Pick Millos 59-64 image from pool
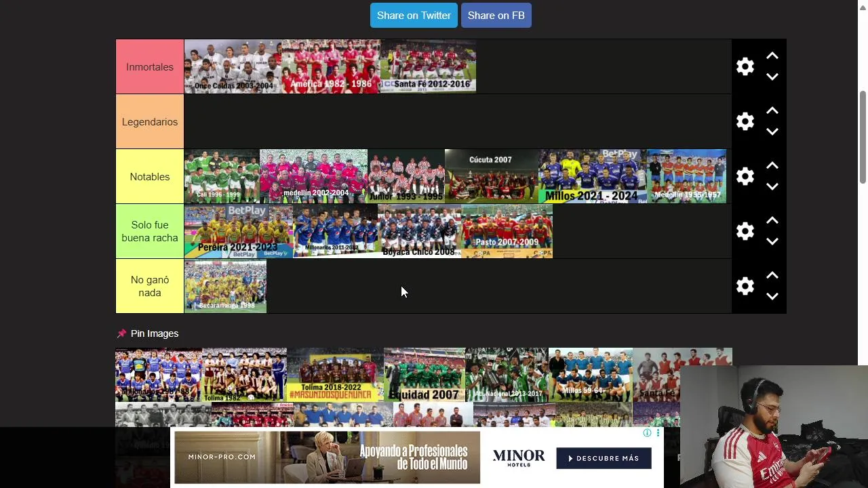 pyautogui.click(x=590, y=375)
